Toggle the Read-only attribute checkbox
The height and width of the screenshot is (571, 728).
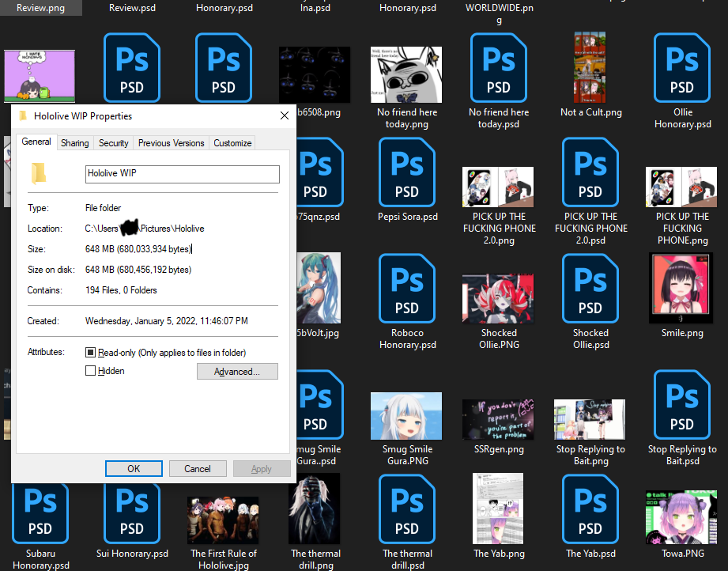click(91, 353)
